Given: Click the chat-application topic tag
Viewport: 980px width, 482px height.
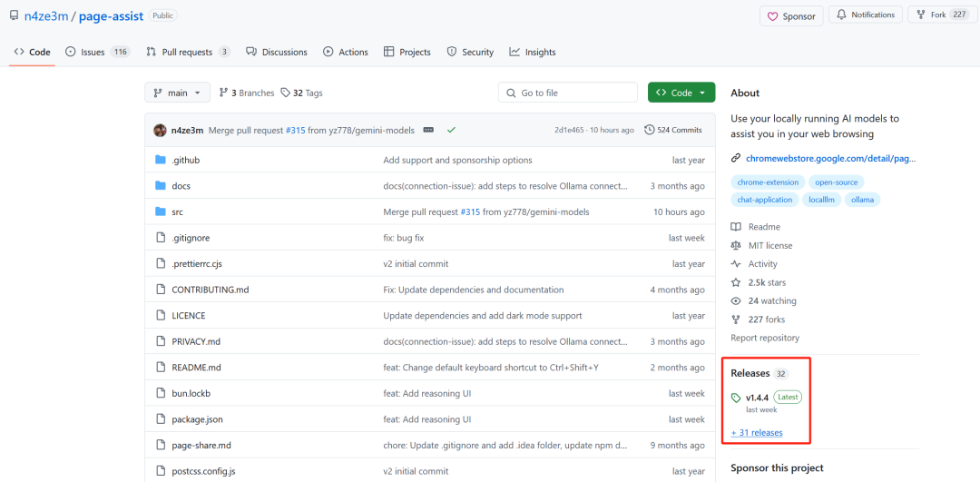Looking at the screenshot, I should [x=764, y=200].
